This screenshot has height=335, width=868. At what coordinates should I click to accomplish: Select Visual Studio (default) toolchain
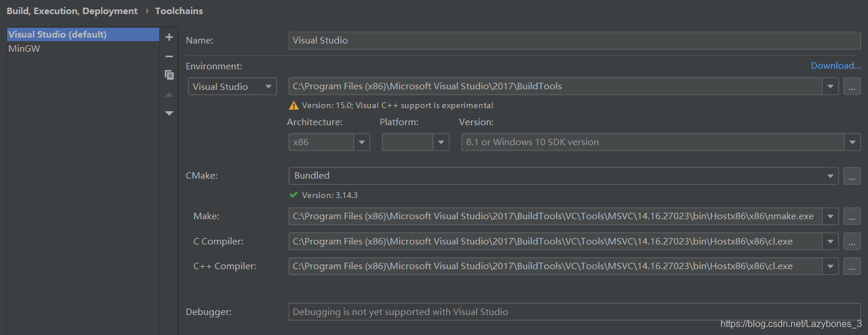tap(83, 35)
